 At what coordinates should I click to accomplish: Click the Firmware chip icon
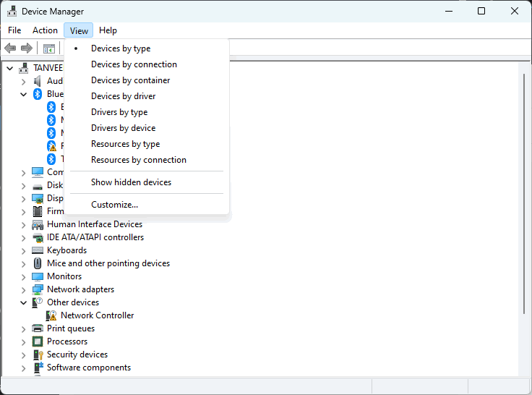(38, 211)
